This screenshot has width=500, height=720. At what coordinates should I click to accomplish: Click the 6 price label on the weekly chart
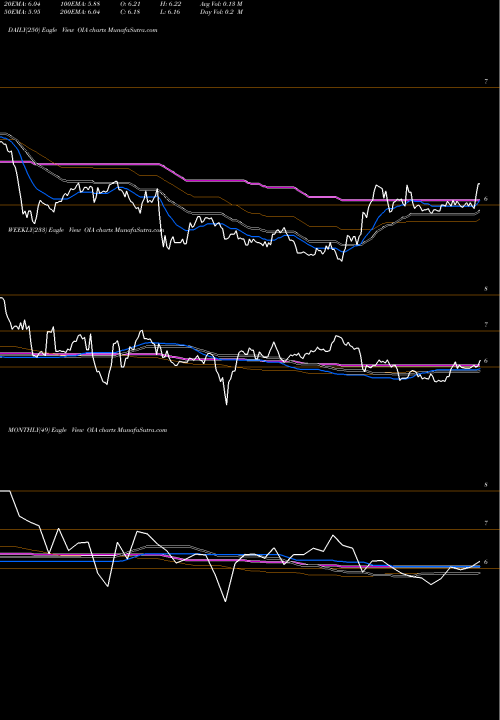click(486, 361)
